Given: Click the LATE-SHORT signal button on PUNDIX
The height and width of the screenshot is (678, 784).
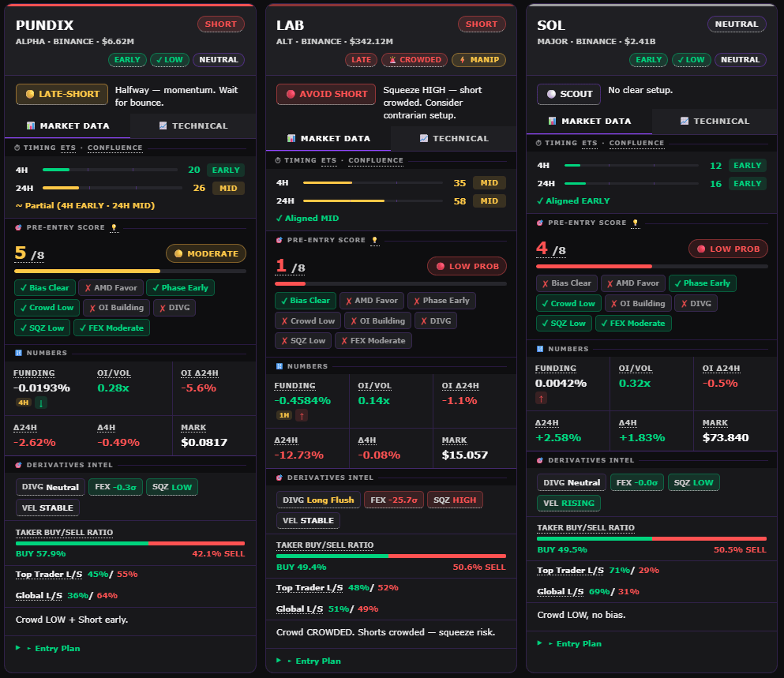Looking at the screenshot, I should [x=62, y=94].
